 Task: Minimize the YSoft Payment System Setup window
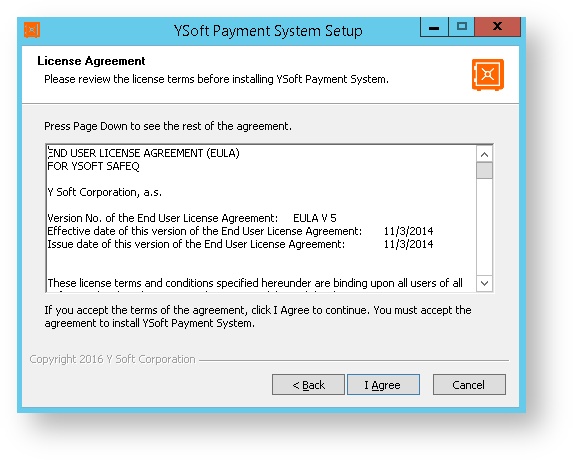coord(434,27)
